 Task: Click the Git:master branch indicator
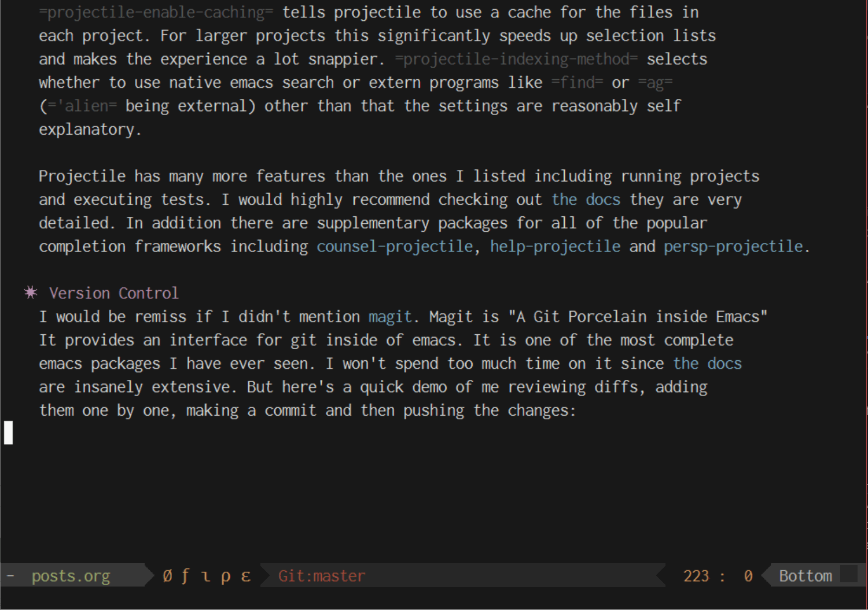click(x=322, y=576)
